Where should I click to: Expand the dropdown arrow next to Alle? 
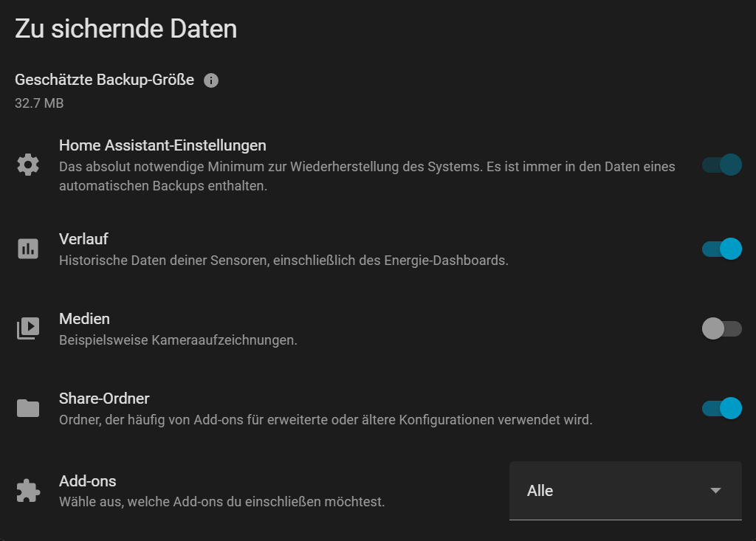point(714,490)
